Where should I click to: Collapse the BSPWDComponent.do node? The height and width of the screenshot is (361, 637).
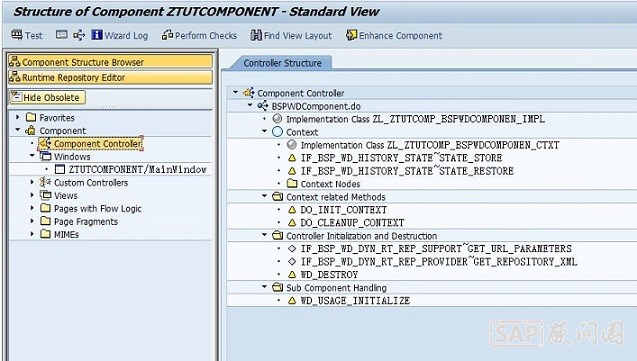point(250,106)
